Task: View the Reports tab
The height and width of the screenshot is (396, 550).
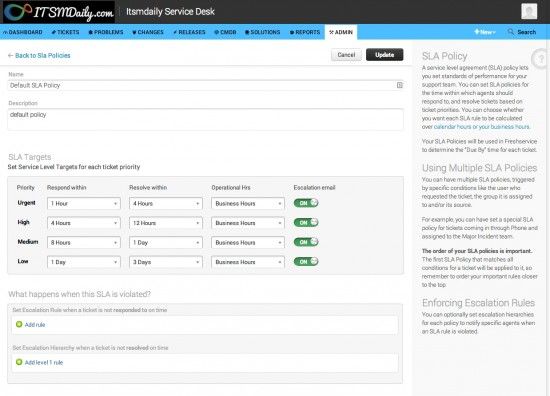Action: (x=305, y=32)
